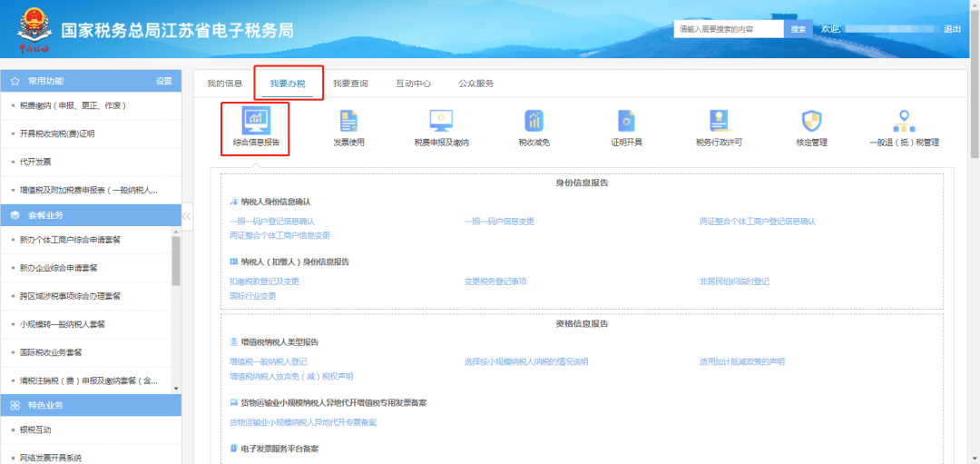The height and width of the screenshot is (464, 980).
Task: Switch to the 公众服务 tab
Action: (x=476, y=84)
